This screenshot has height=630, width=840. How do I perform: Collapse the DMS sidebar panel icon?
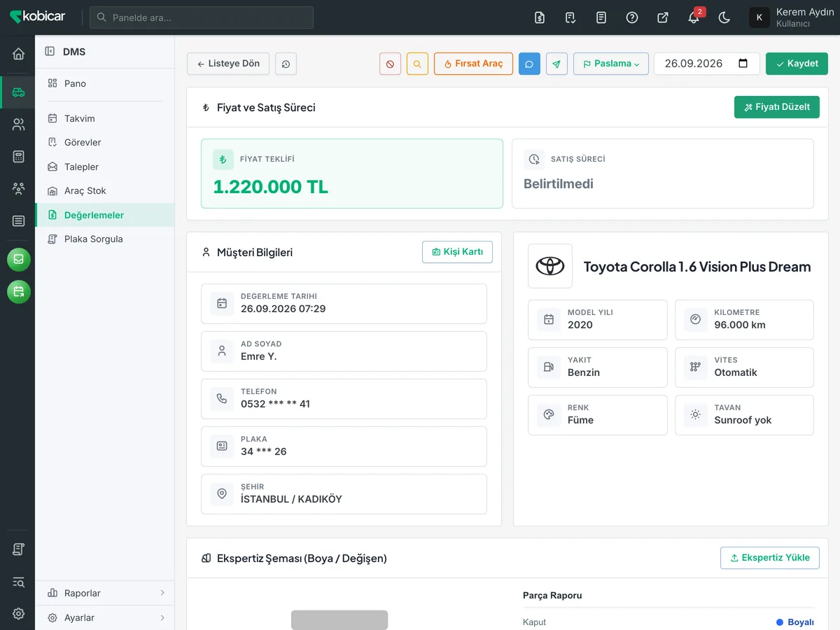tap(50, 51)
